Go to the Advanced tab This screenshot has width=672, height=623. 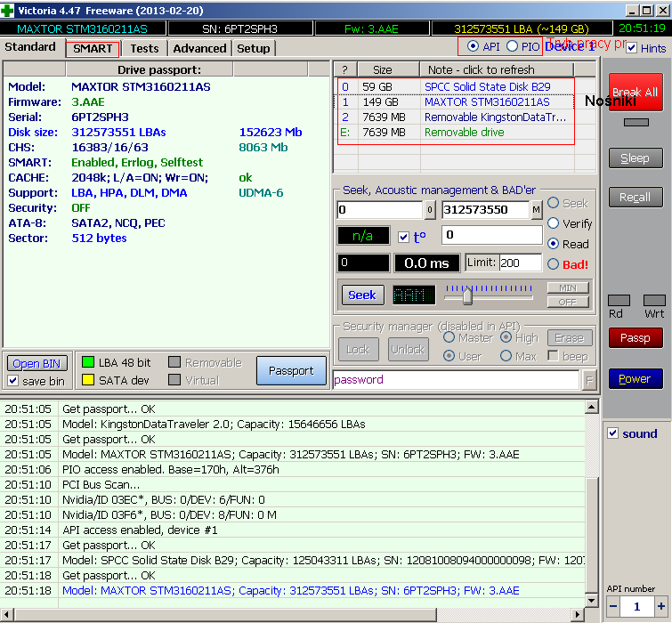click(x=199, y=48)
